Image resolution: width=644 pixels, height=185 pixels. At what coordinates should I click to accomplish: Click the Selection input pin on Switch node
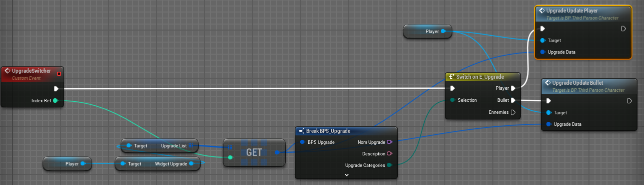[452, 100]
